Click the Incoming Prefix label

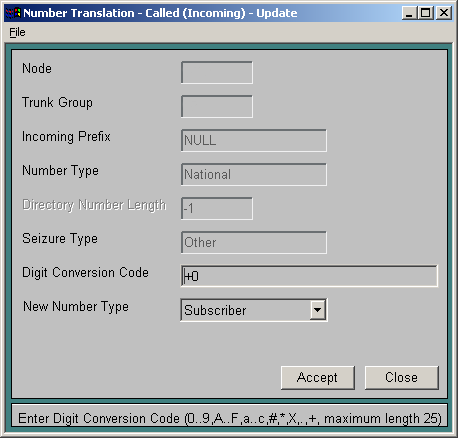tap(66, 137)
